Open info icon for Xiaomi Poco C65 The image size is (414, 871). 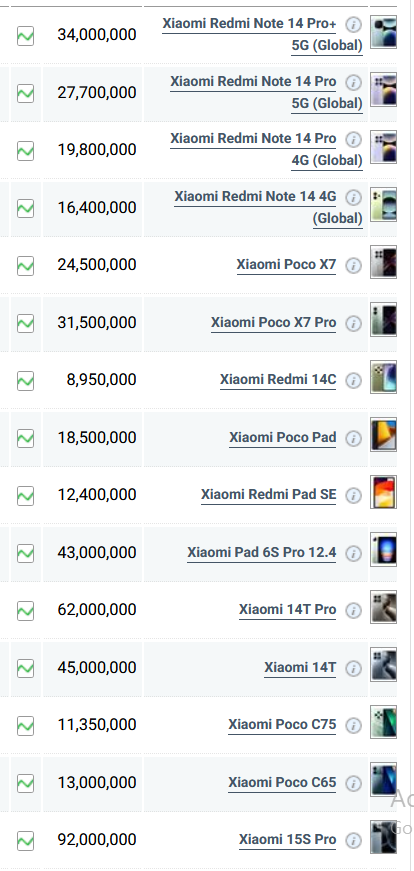point(353,783)
